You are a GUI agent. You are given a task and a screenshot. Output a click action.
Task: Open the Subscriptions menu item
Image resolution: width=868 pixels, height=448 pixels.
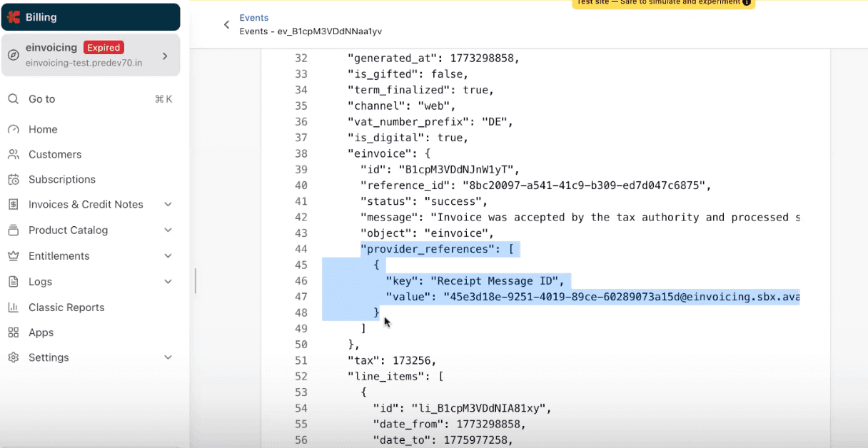pos(62,179)
